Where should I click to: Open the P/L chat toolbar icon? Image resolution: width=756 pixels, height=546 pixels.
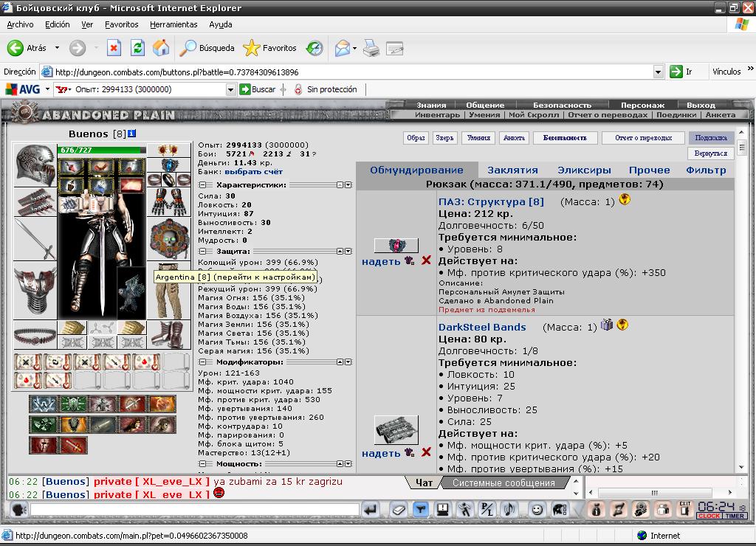point(487,509)
